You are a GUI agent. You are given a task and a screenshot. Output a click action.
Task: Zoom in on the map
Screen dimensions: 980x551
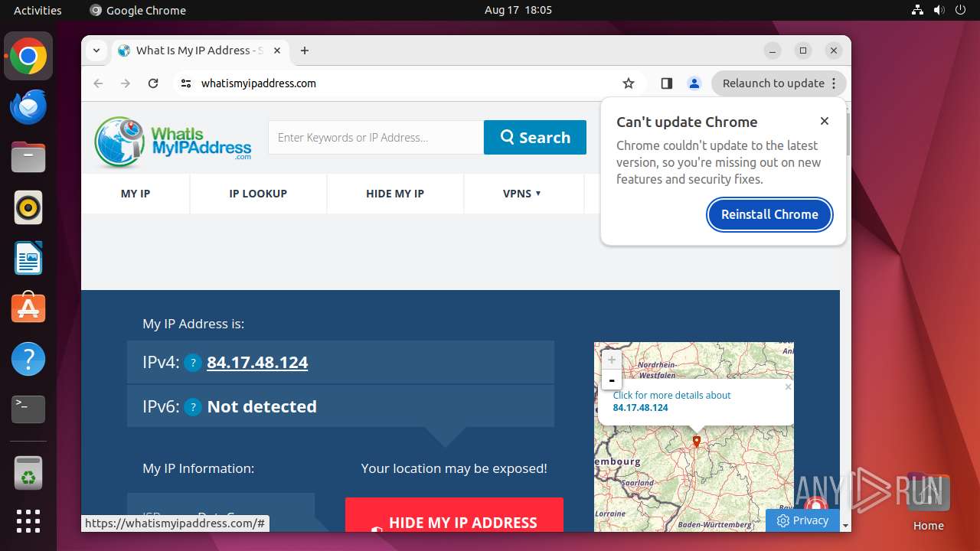(611, 359)
